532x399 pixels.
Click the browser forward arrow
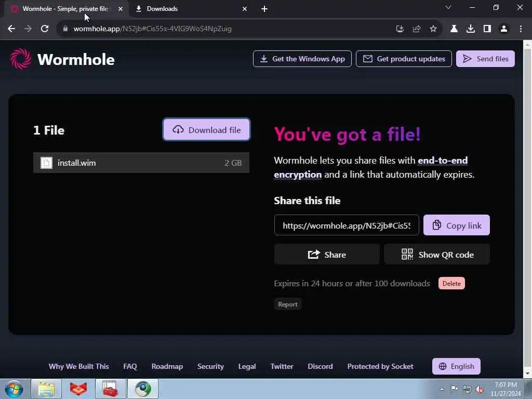point(28,29)
